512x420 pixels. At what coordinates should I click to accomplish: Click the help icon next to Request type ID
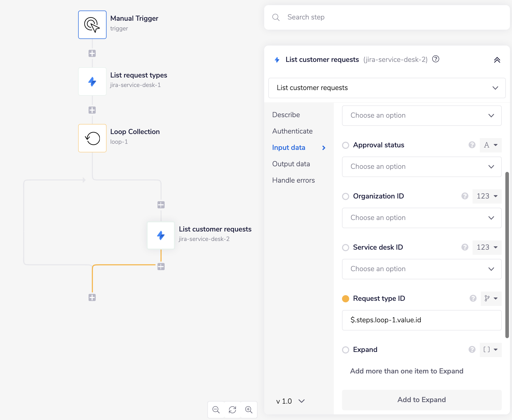pos(472,299)
